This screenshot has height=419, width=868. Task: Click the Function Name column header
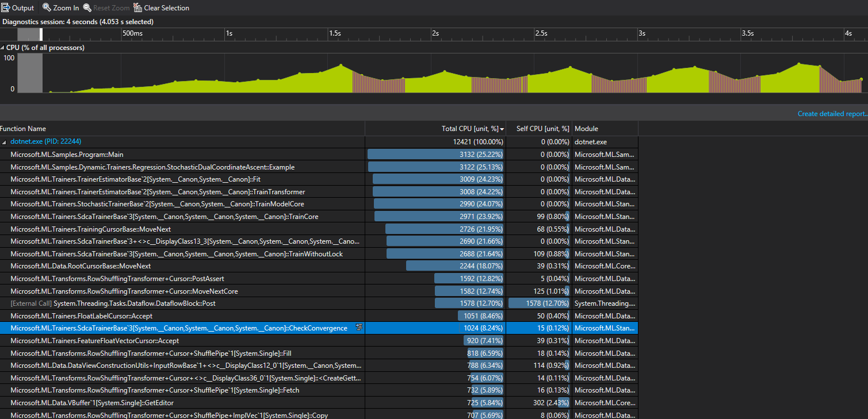(x=23, y=129)
